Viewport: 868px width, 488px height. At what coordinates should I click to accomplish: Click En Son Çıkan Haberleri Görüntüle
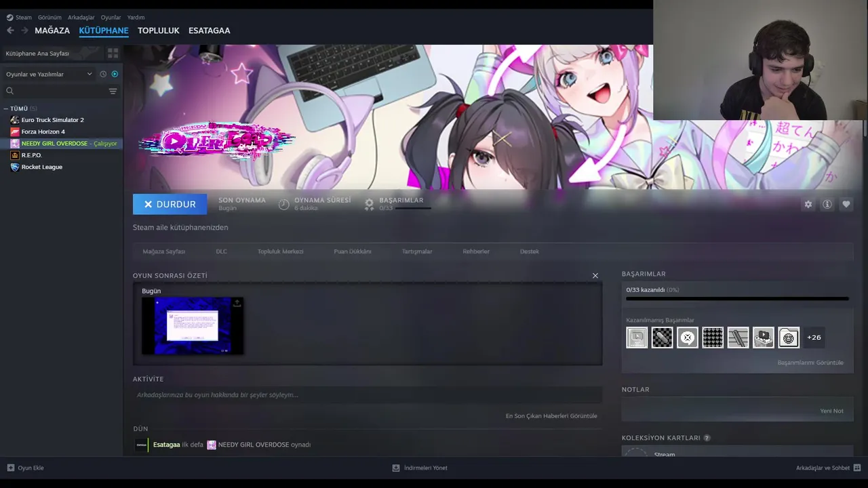[551, 416]
